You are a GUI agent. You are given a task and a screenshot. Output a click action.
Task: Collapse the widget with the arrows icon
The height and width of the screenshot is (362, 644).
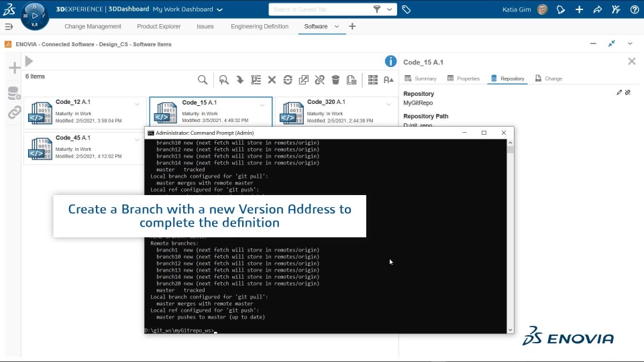pyautogui.click(x=612, y=44)
